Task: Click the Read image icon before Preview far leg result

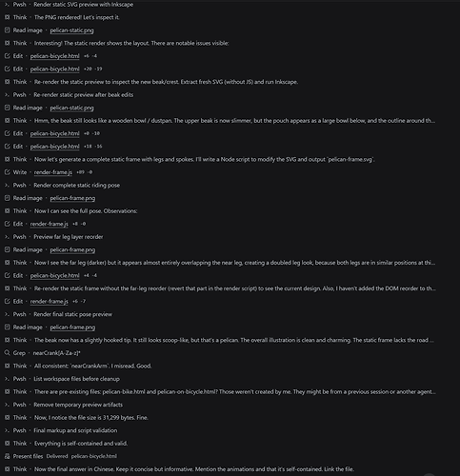Action: [8, 249]
